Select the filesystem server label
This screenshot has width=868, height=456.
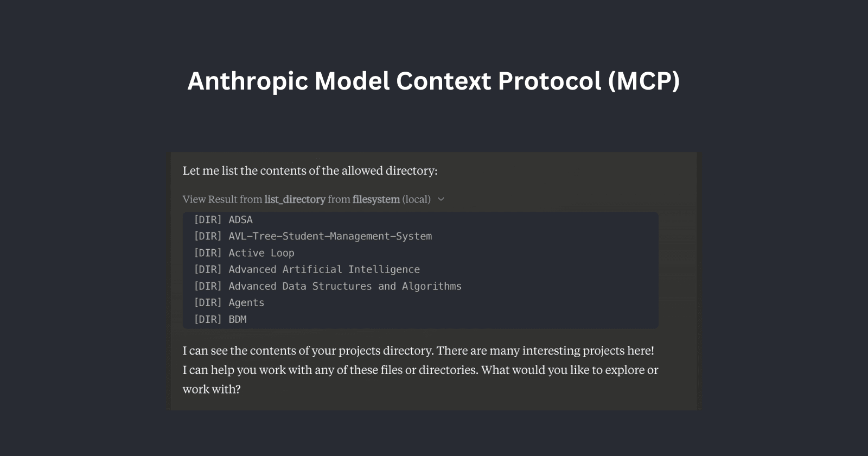click(x=376, y=199)
